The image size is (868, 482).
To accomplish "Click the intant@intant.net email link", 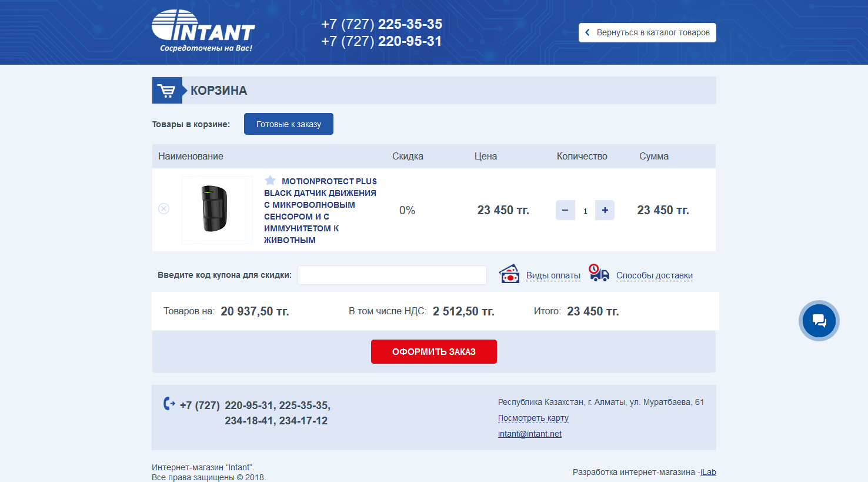I will [530, 434].
